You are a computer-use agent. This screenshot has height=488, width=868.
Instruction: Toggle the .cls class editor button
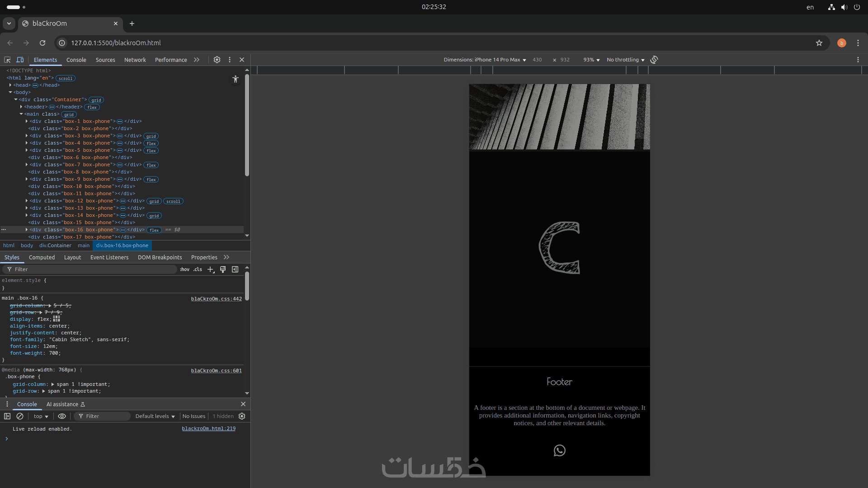198,269
